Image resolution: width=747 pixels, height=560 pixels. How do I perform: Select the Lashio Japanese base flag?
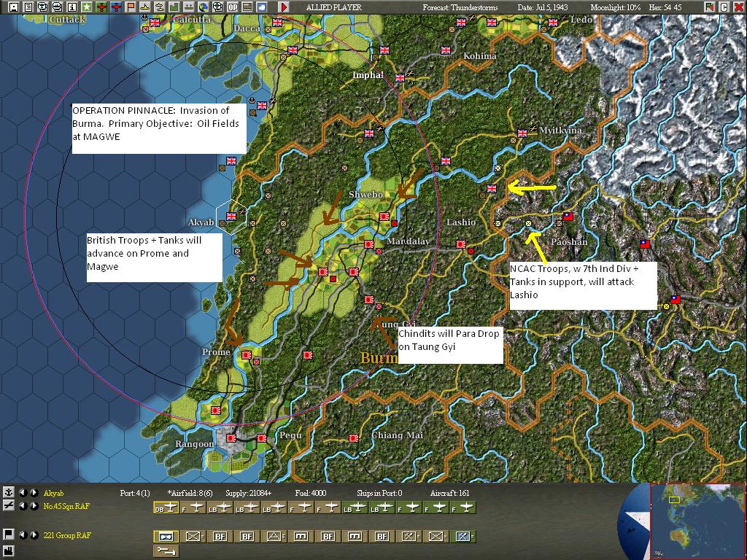click(461, 244)
